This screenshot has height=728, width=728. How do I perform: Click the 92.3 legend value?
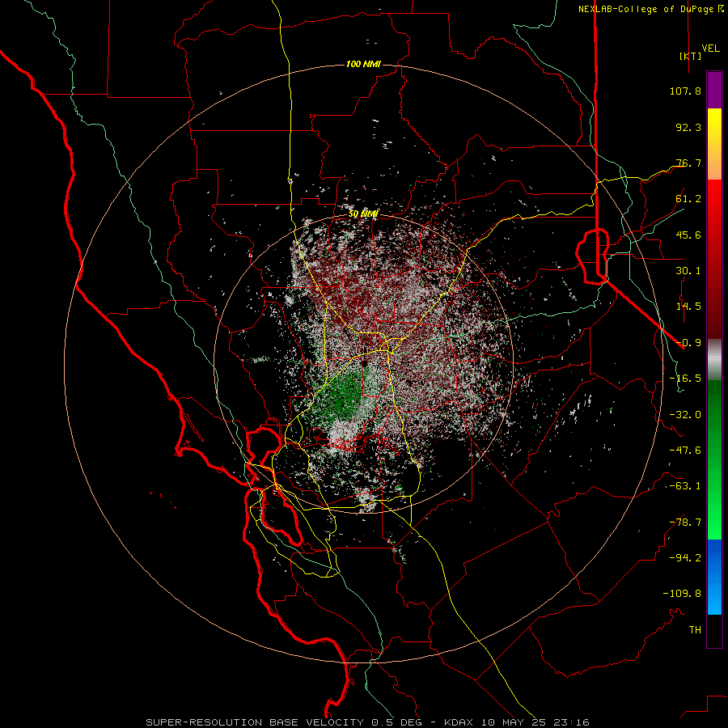[688, 127]
